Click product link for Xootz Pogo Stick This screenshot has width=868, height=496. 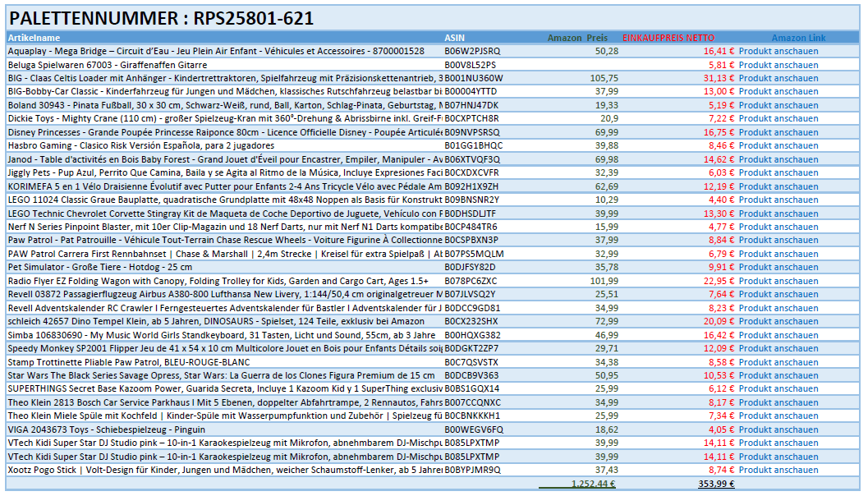tap(778, 470)
